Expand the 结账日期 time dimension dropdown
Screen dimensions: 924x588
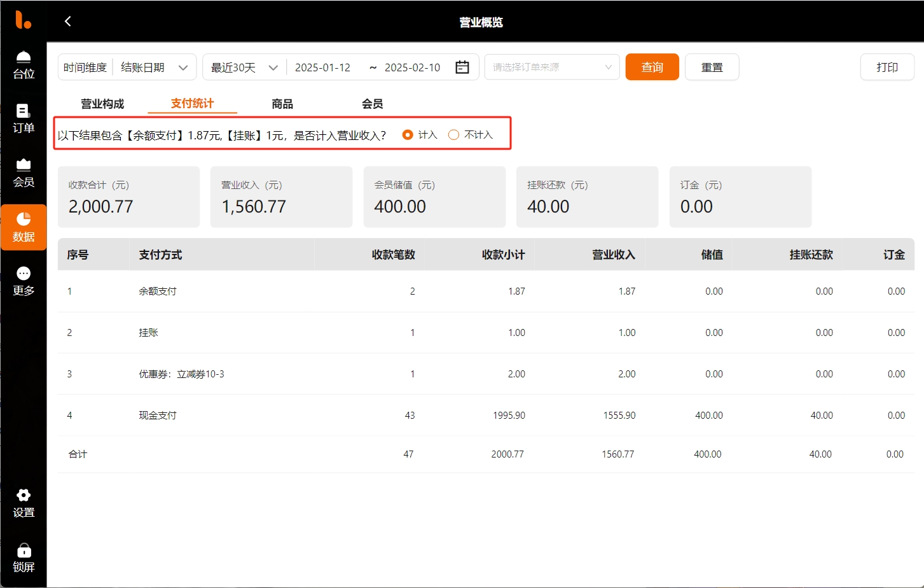click(155, 67)
